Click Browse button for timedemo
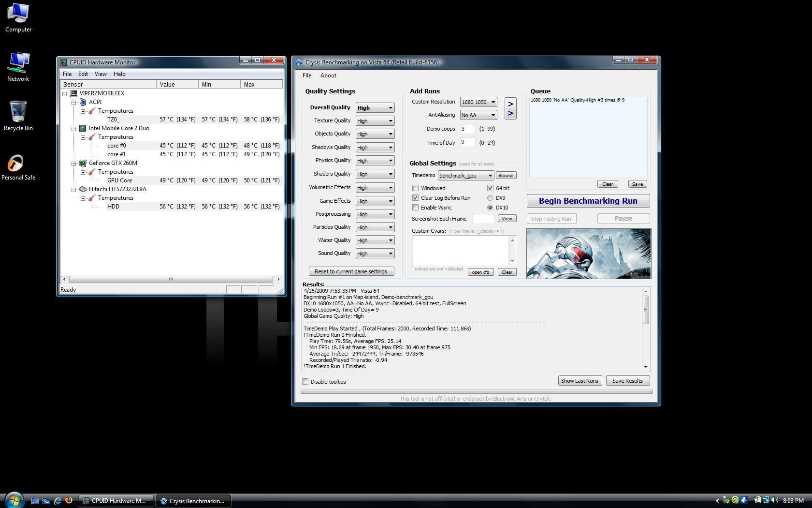This screenshot has height=508, width=812. click(506, 176)
